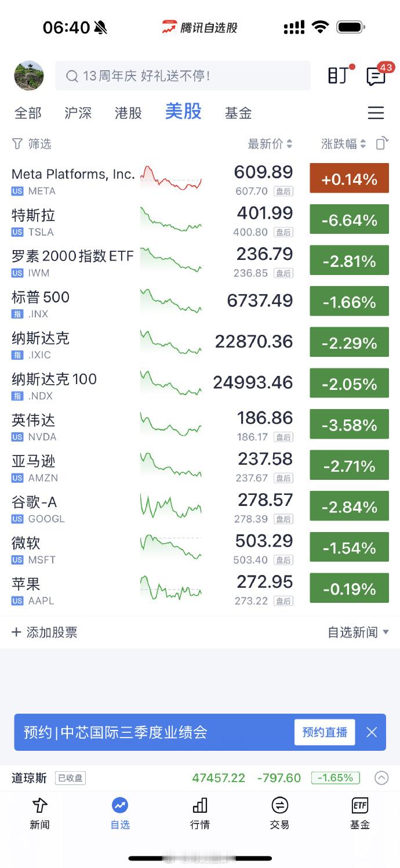Open messages icon with 43 badge

pos(376,75)
